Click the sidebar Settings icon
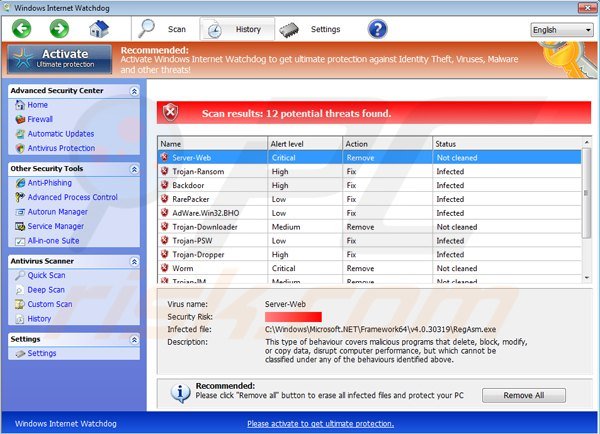Image resolution: width=600 pixels, height=434 pixels. tap(20, 354)
